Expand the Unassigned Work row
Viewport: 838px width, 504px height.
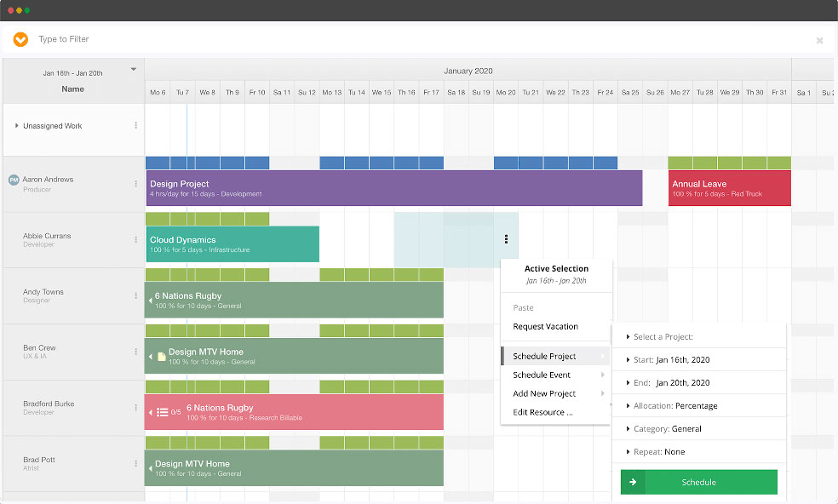tap(16, 126)
